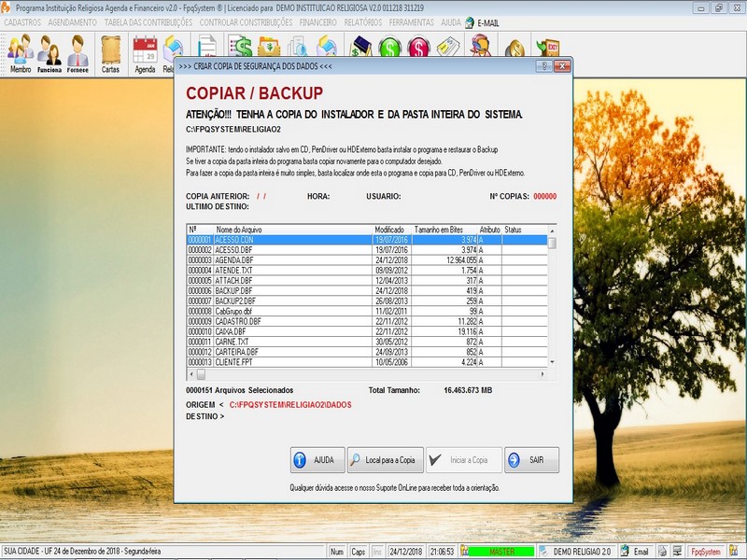The height and width of the screenshot is (560, 747).
Task: Click the user icon beside MASTER in status bar
Action: click(463, 552)
